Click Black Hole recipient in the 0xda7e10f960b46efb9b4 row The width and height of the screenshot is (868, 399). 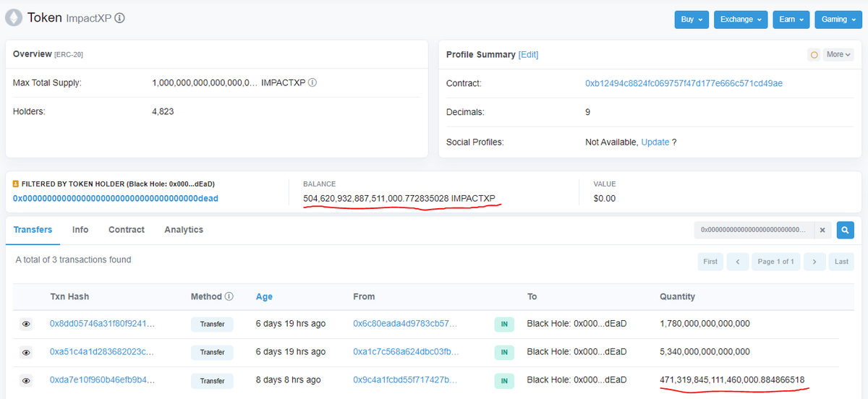[x=576, y=380]
